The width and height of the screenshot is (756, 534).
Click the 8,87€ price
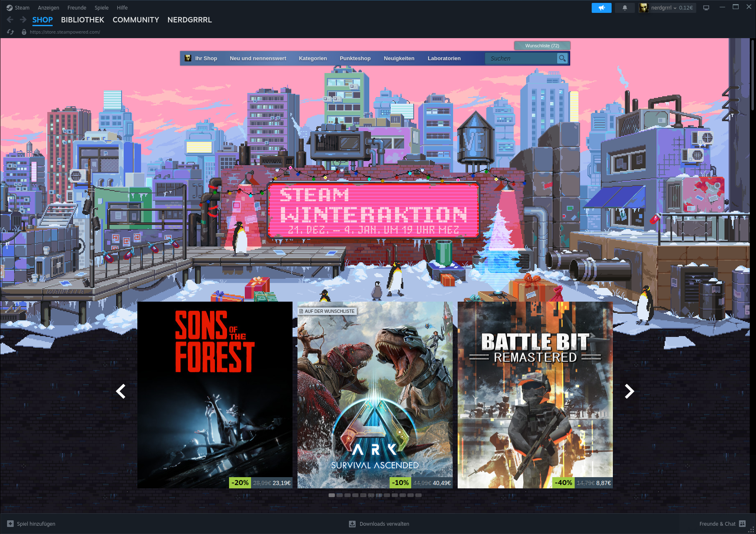point(603,483)
